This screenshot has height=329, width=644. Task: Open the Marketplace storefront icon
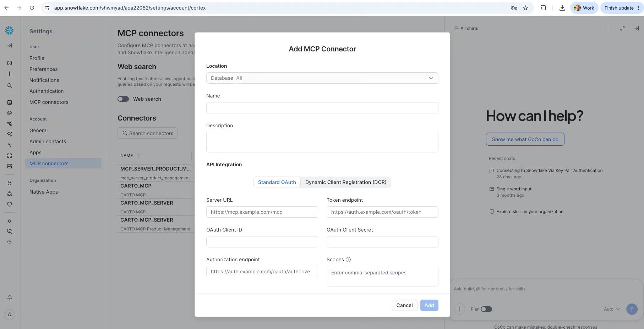pyautogui.click(x=10, y=166)
